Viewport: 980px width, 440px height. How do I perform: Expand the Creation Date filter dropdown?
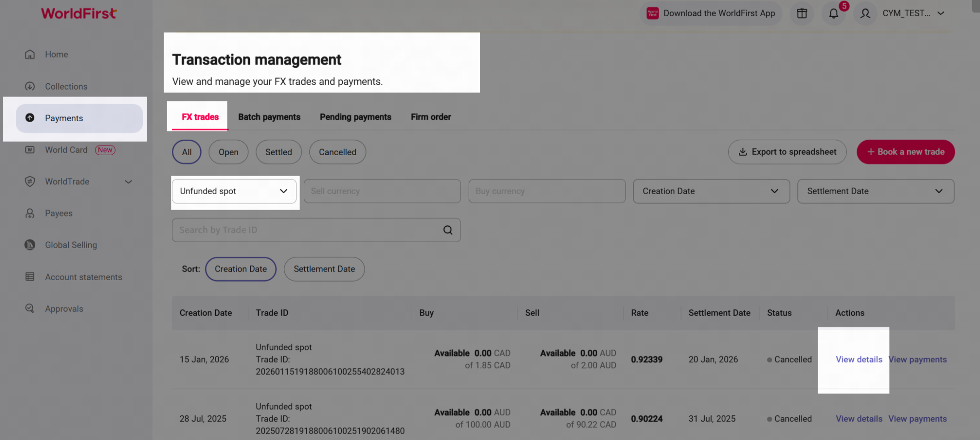(x=711, y=191)
